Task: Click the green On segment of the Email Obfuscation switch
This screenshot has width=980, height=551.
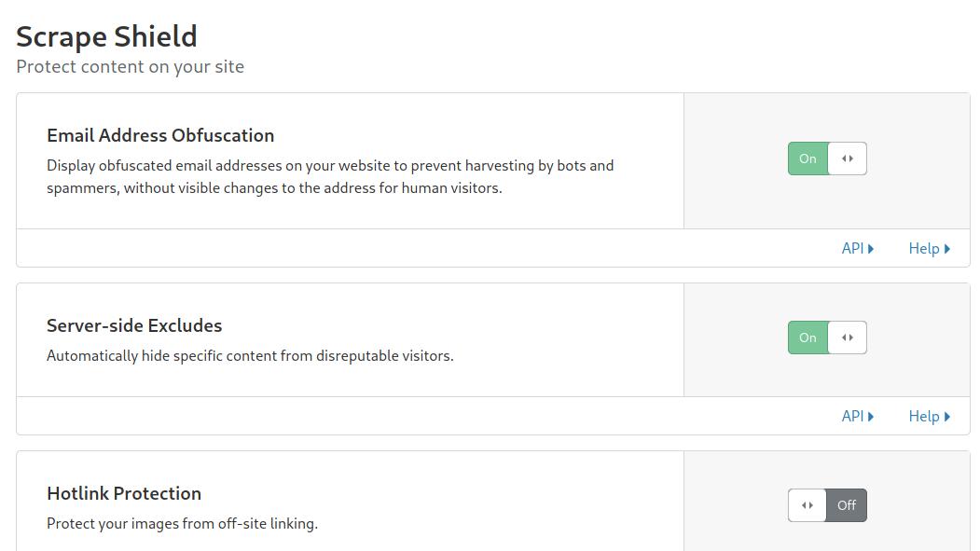Action: [x=807, y=158]
